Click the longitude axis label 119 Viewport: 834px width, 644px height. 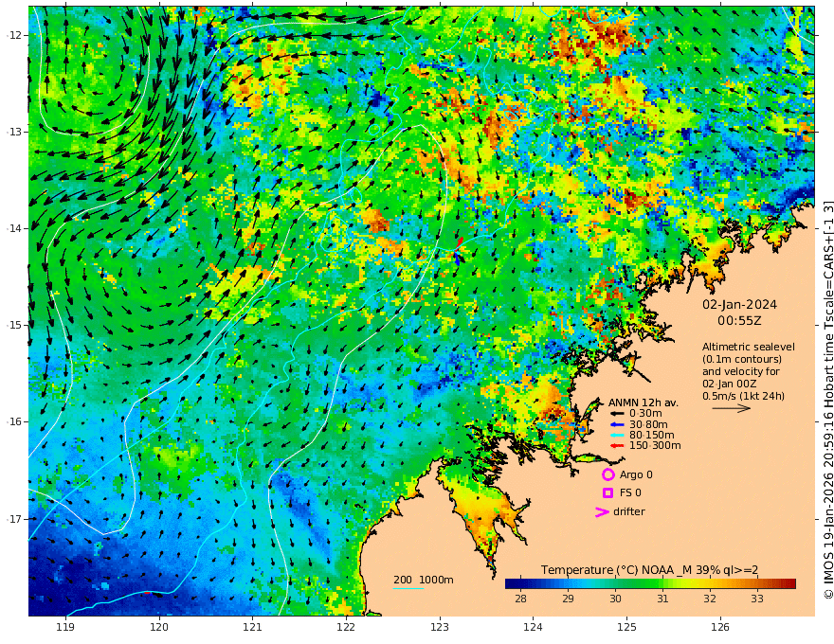coord(65,628)
